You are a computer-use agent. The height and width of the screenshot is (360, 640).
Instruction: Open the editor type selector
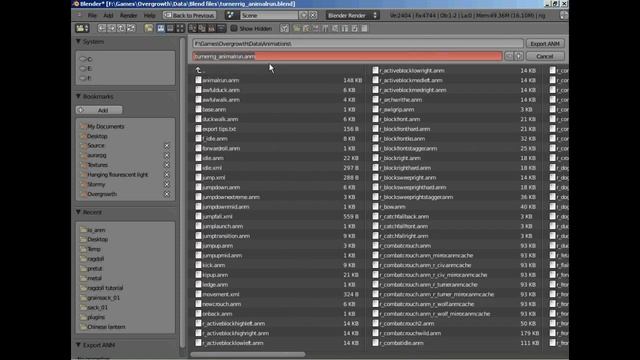click(82, 28)
